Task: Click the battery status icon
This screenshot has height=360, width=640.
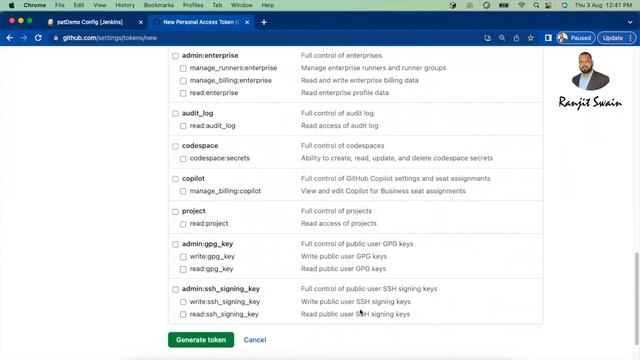Action: pyautogui.click(x=504, y=5)
